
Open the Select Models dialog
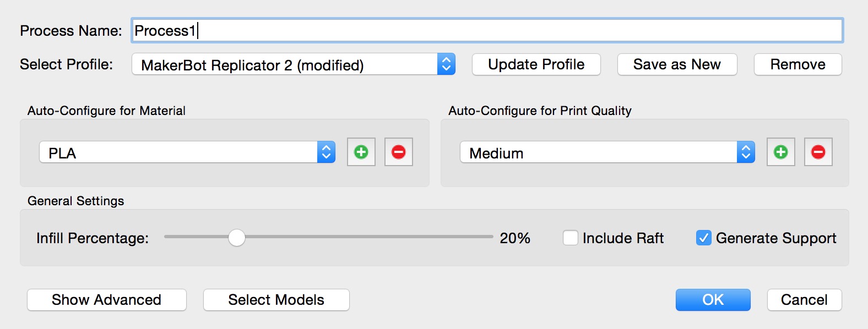pyautogui.click(x=276, y=300)
